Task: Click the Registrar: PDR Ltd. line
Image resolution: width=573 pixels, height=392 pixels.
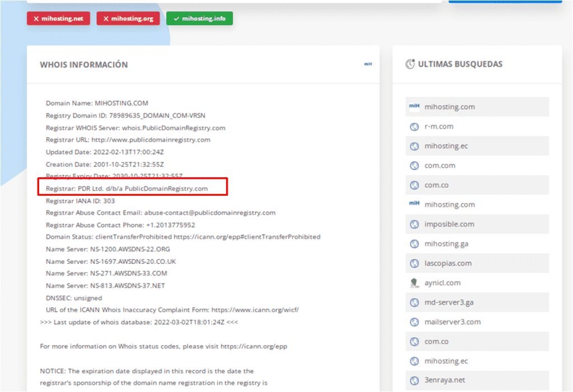Action: [127, 189]
